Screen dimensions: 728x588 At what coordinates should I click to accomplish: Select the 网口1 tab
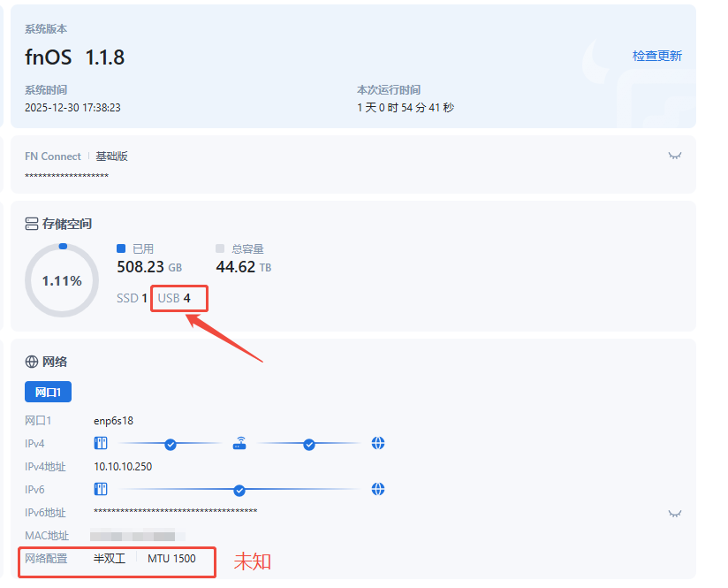[x=48, y=392]
